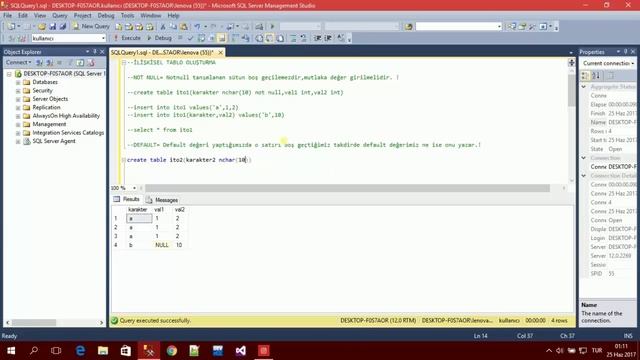Open the Project menu
The height and width of the screenshot is (360, 640).
coord(82,16)
